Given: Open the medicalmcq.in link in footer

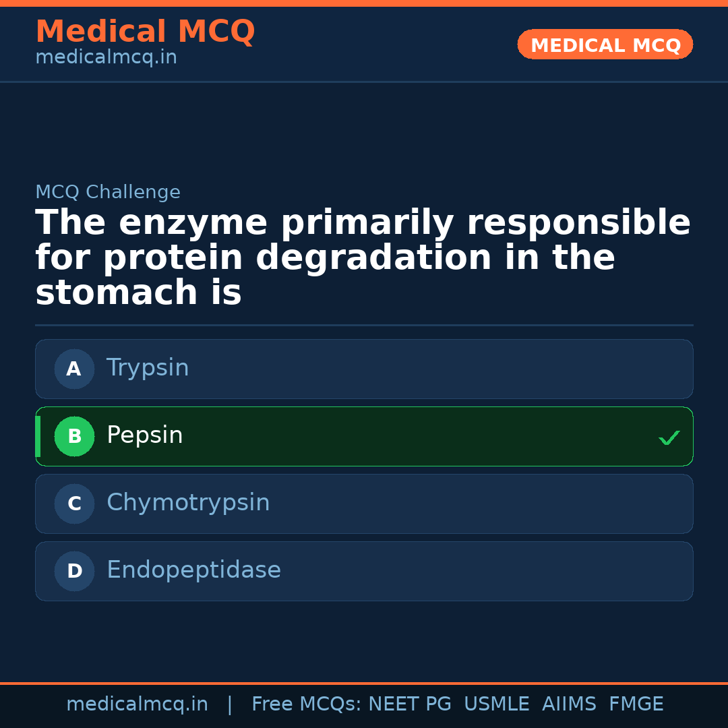Looking at the screenshot, I should (x=137, y=704).
